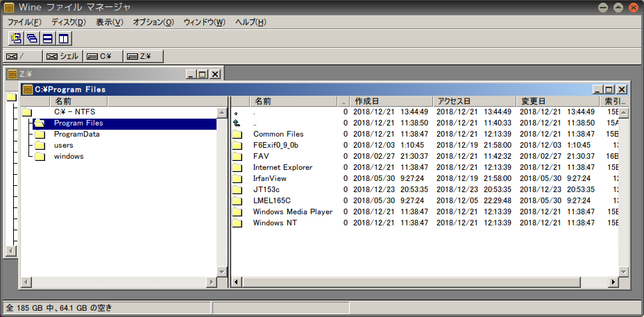
Task: Minimize the Wine File Manager main window
Action: click(x=603, y=8)
